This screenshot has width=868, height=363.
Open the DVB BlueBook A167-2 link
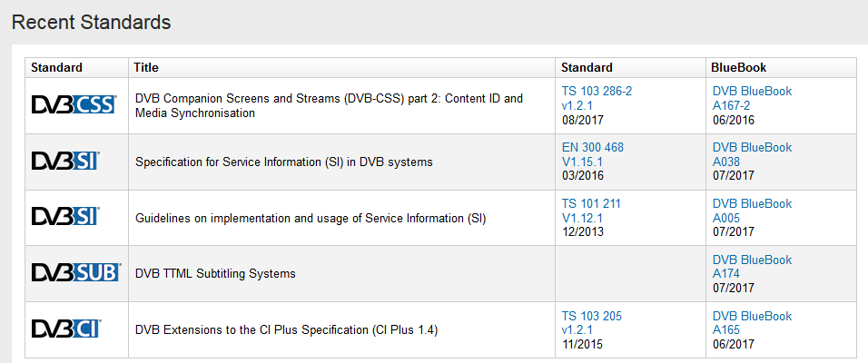(x=752, y=98)
